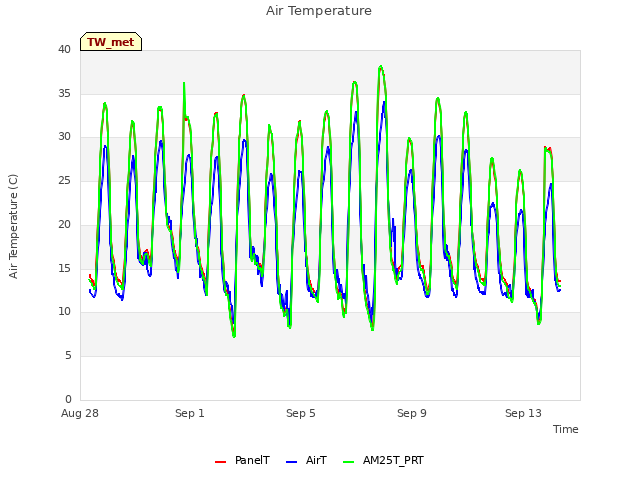Click the Sep 13 x-axis label
Image resolution: width=640 pixels, height=480 pixels.
[523, 413]
